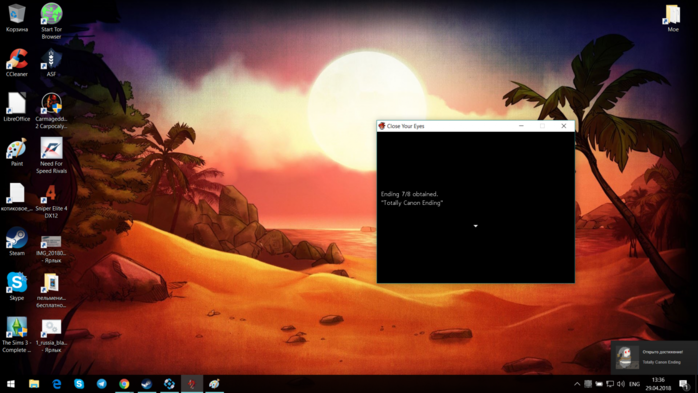Select the котиковое file icon
The width and height of the screenshot is (698, 393).
(x=17, y=197)
